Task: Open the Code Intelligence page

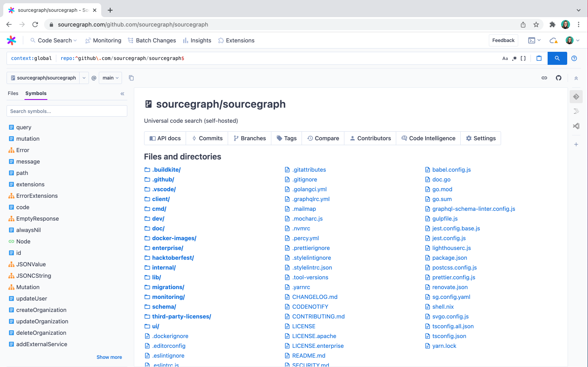Action: click(428, 138)
